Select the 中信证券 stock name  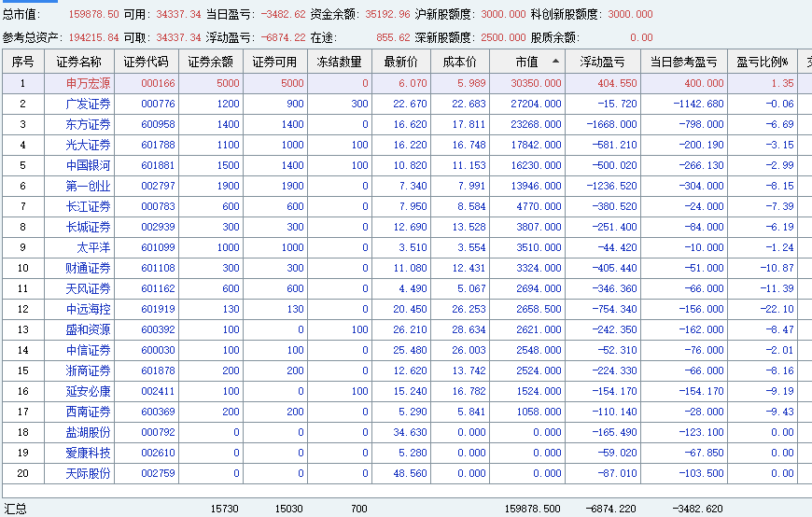pos(88,350)
